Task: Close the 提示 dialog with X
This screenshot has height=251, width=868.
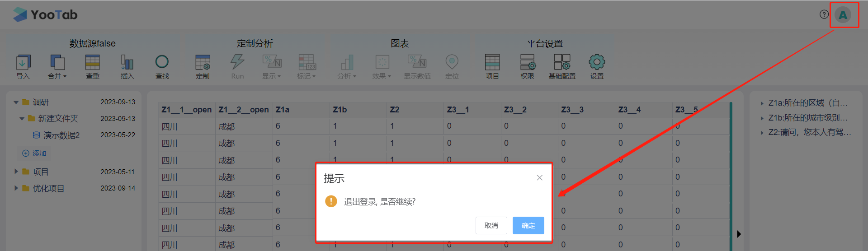Action: [x=539, y=178]
